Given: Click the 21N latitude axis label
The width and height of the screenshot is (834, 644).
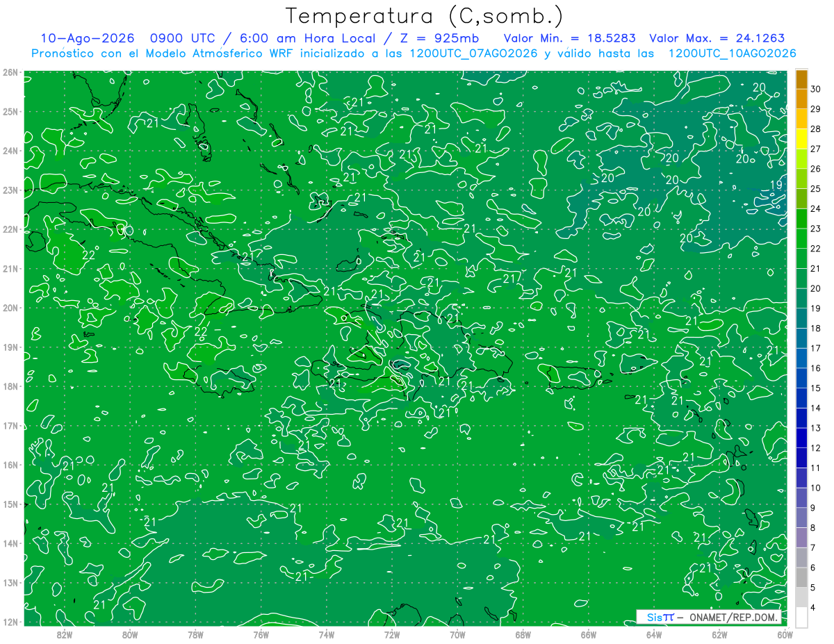Looking at the screenshot, I should click(10, 268).
